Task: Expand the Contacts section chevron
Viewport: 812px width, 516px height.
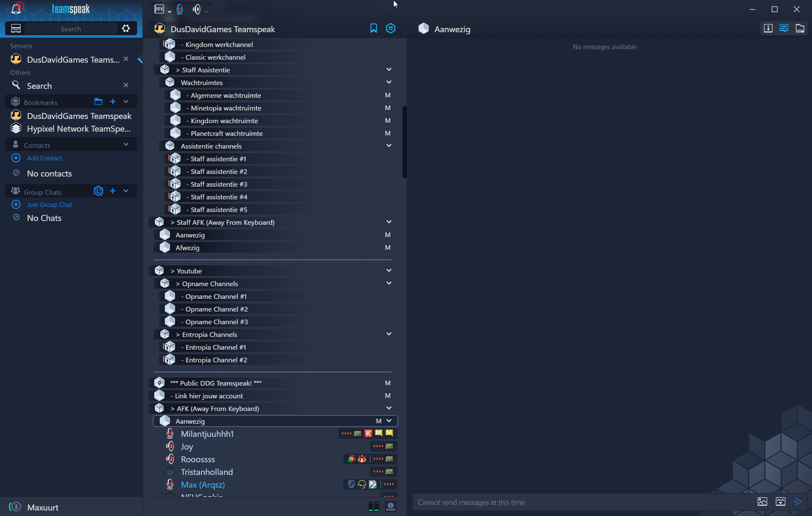Action: pyautogui.click(x=126, y=144)
